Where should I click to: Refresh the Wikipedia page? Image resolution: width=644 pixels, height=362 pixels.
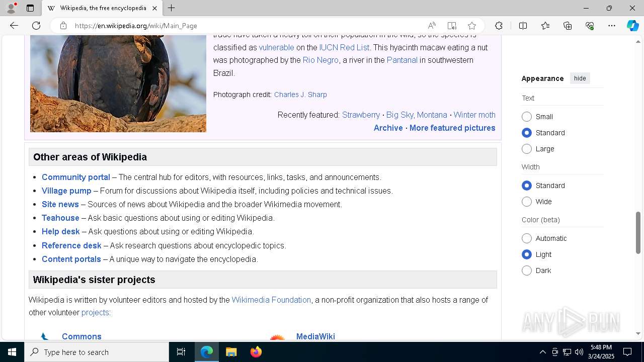pos(36,26)
